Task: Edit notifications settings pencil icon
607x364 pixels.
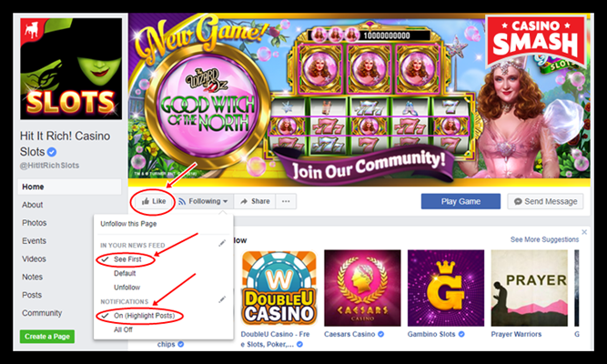Action: (222, 299)
